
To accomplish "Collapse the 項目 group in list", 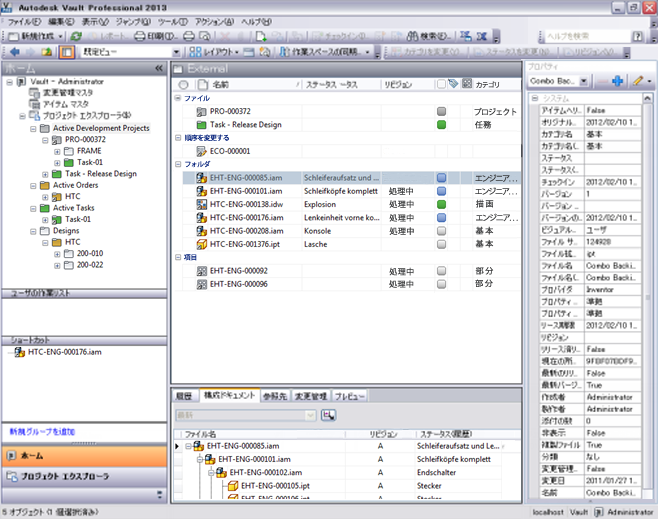I will pyautogui.click(x=178, y=257).
